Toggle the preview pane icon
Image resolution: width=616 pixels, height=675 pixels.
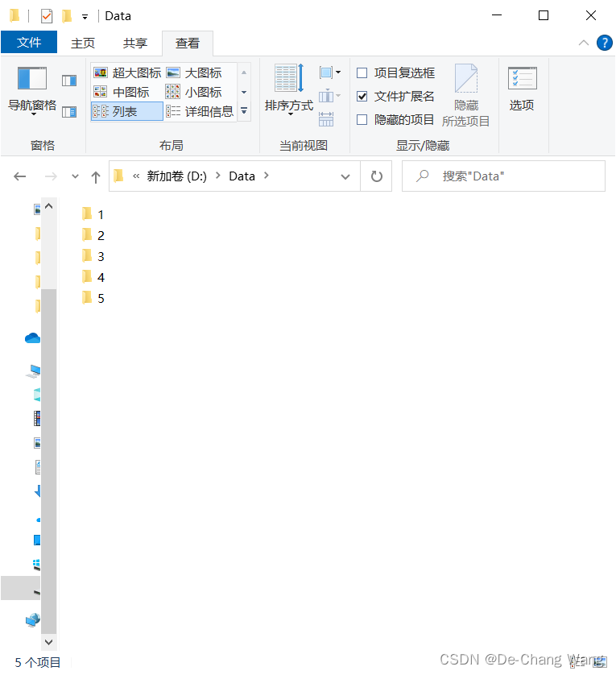[69, 81]
